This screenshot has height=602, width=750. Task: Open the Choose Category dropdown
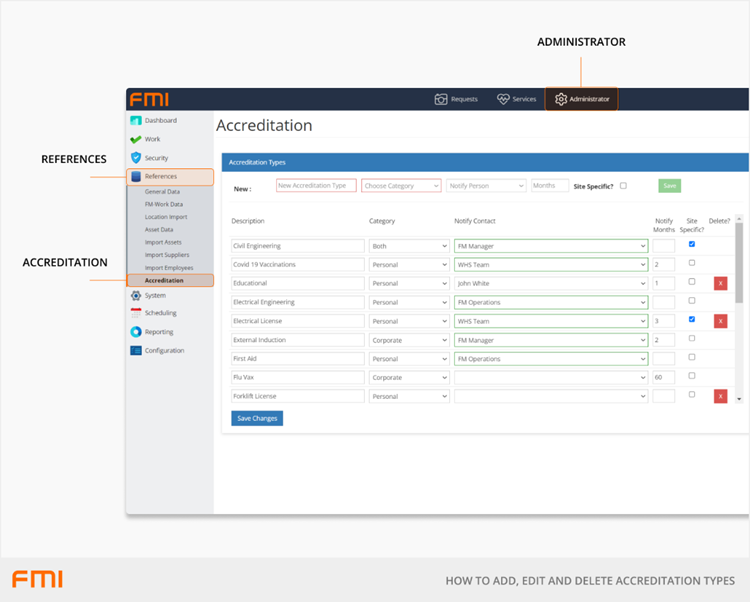(x=401, y=186)
